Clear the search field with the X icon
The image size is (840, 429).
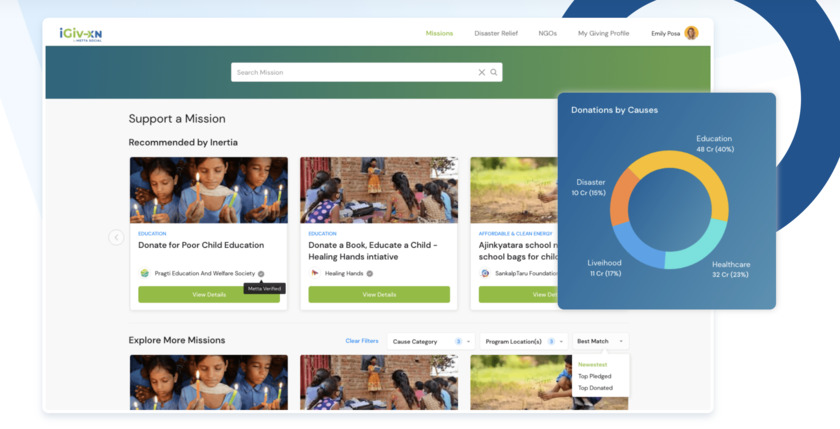(482, 72)
